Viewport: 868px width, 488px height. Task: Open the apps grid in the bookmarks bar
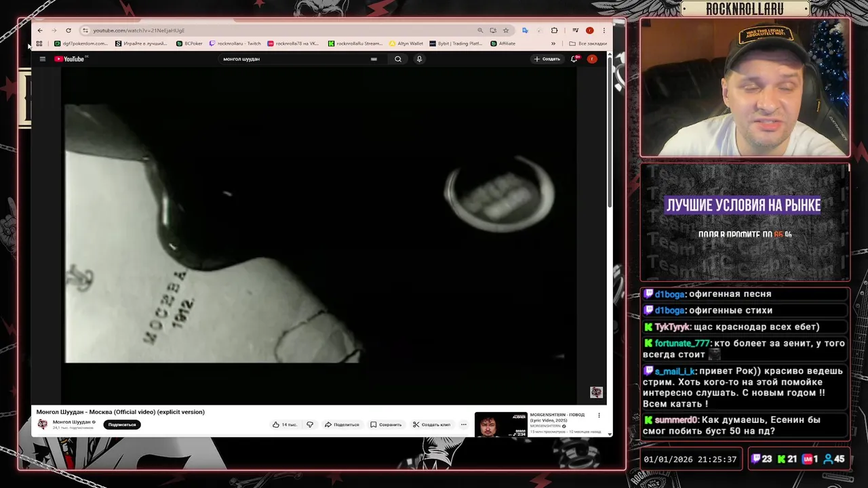pos(39,43)
